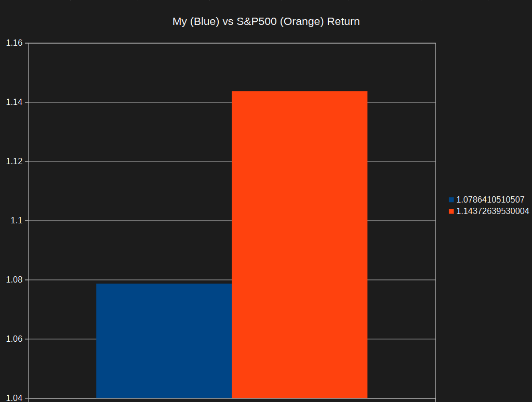The image size is (532, 402).
Task: Click the blue legend color swatch
Action: click(x=451, y=199)
